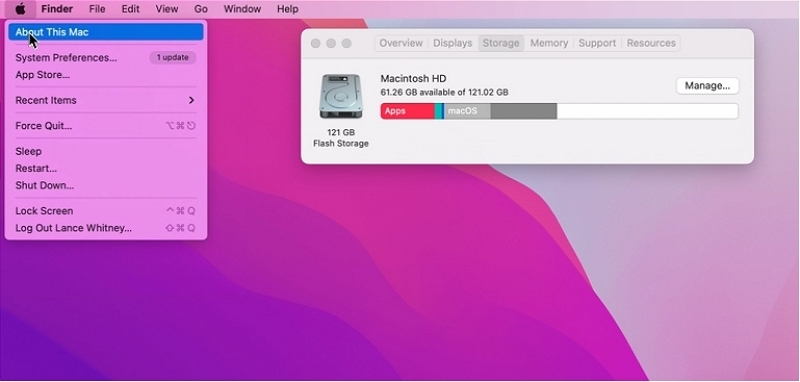Choose Restart from the Apple menu

[106, 168]
